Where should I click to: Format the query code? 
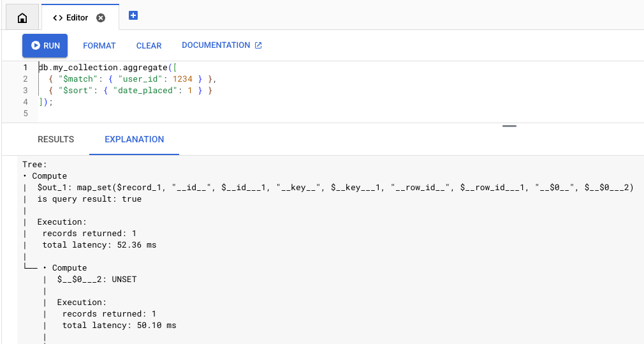pos(99,46)
